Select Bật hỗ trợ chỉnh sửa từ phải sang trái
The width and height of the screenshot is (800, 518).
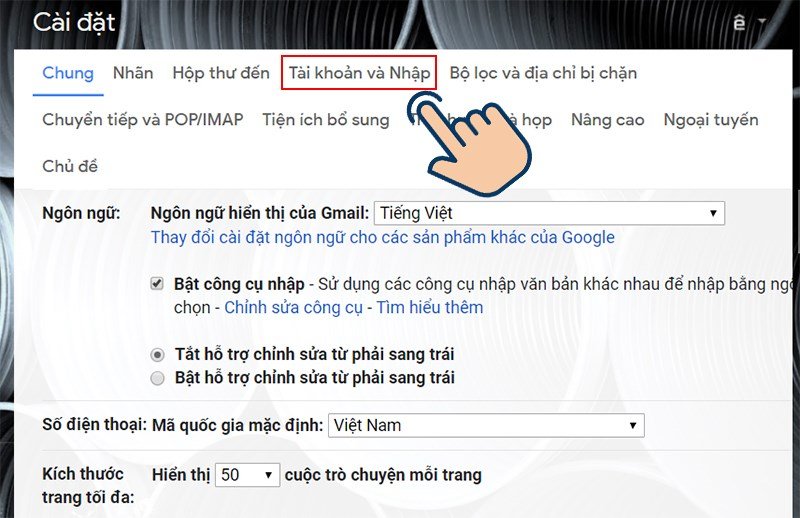158,378
